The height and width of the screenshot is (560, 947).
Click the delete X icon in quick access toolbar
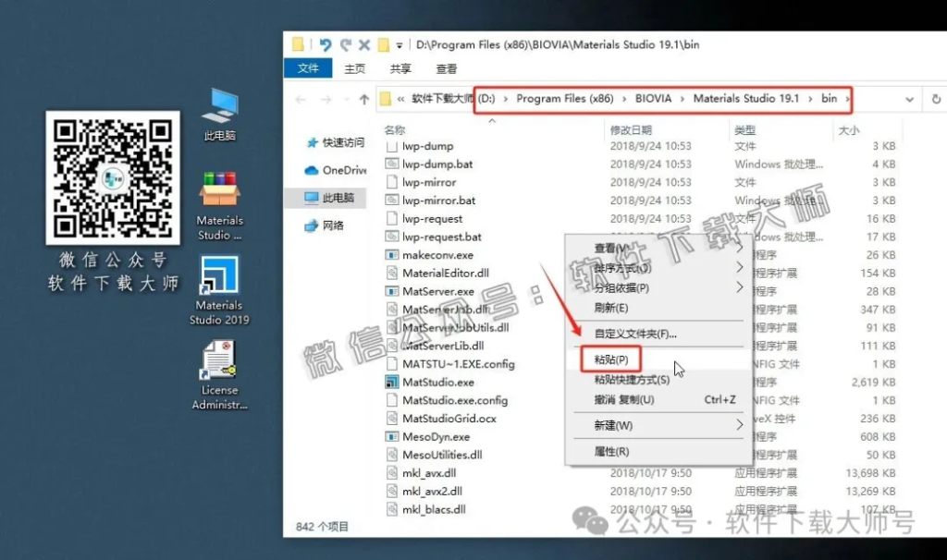(x=363, y=44)
